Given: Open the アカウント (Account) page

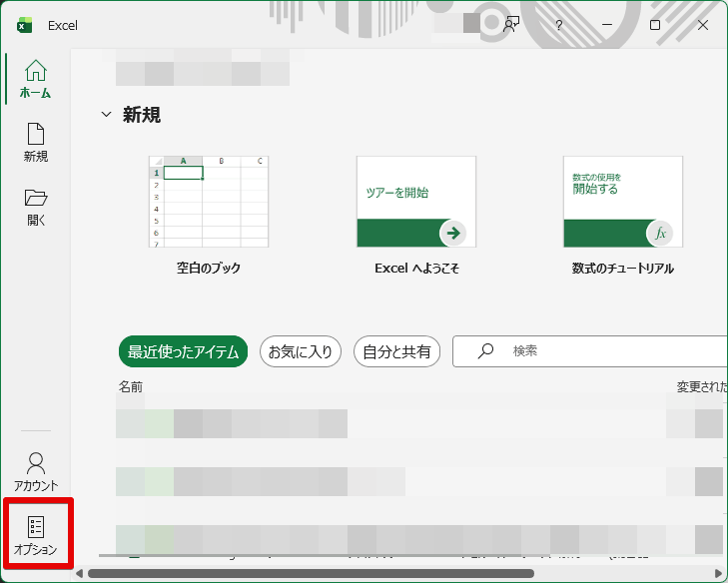Looking at the screenshot, I should pos(36,472).
